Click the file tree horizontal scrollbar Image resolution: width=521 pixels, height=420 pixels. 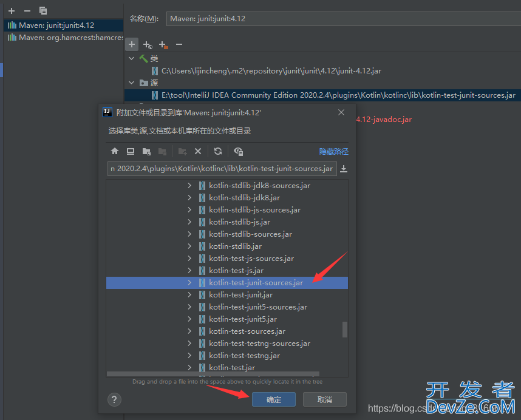point(213,374)
